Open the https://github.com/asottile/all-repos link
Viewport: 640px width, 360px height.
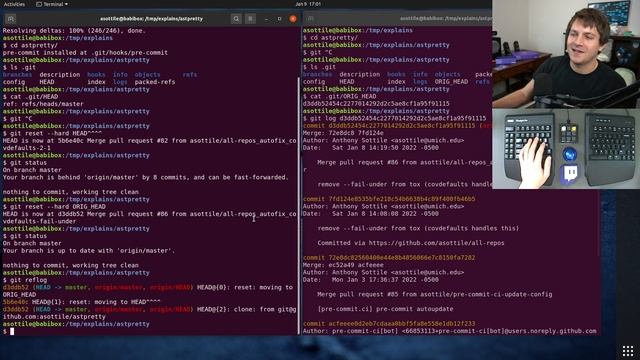click(436, 243)
